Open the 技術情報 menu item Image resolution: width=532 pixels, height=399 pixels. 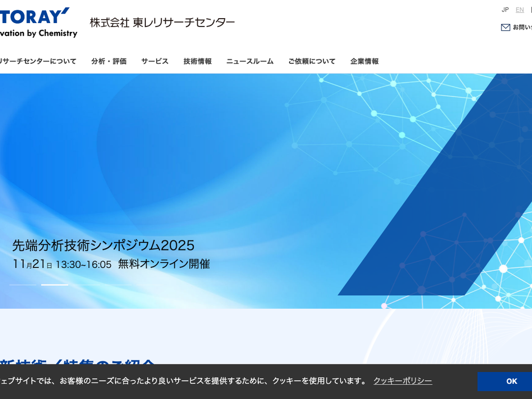pyautogui.click(x=197, y=61)
